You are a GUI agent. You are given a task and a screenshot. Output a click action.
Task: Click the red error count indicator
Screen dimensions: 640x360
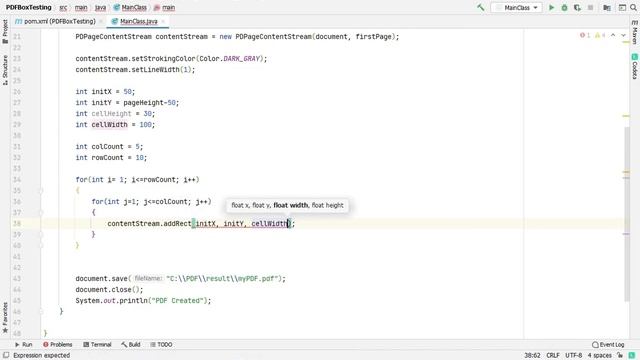585,36
